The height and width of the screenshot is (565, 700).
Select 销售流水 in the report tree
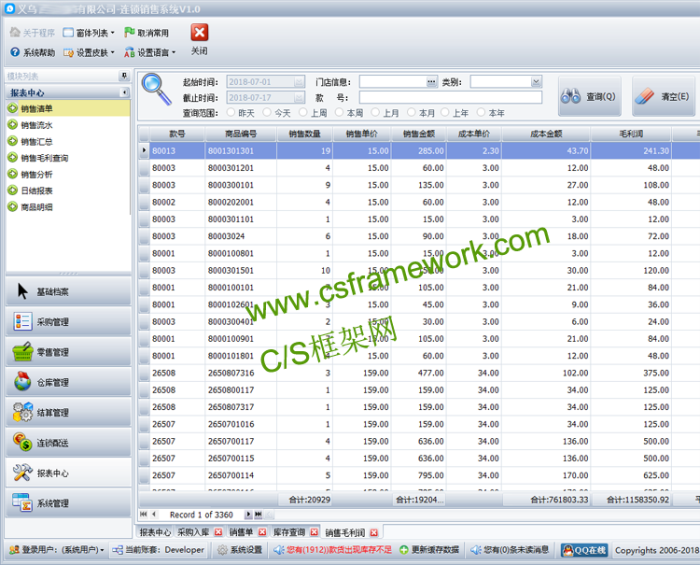tap(37, 125)
